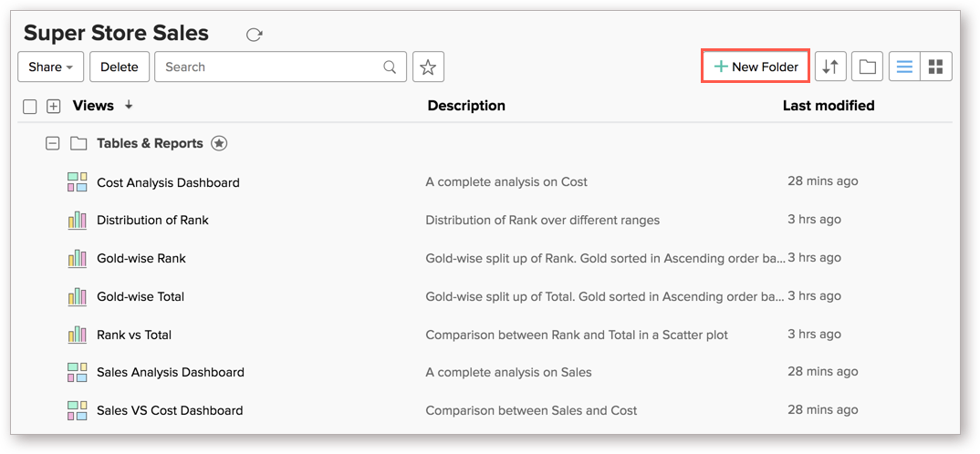Collapse the Tables & Reports folder
The height and width of the screenshot is (454, 980).
click(53, 144)
